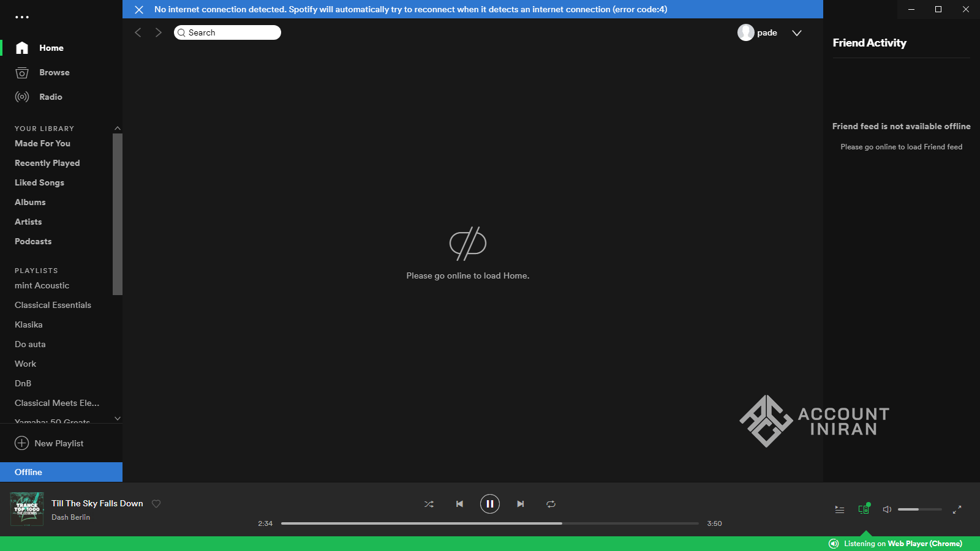
Task: Open the pade user profile avatar
Action: [745, 32]
